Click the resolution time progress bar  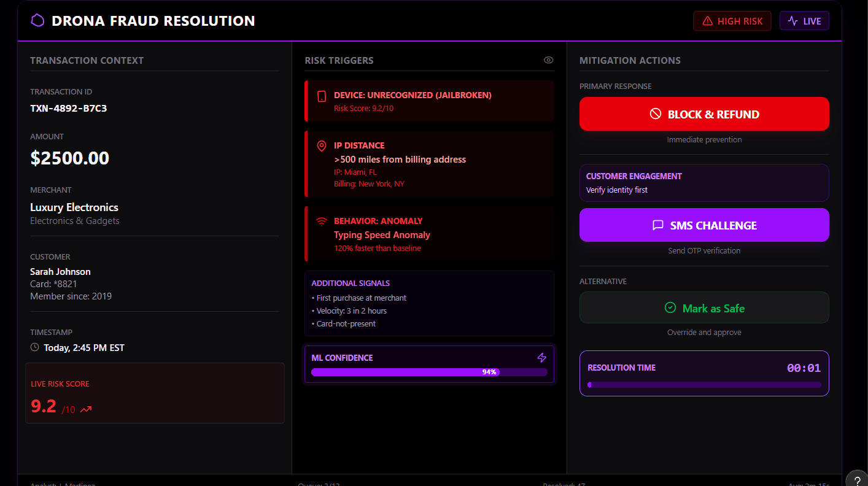(704, 385)
